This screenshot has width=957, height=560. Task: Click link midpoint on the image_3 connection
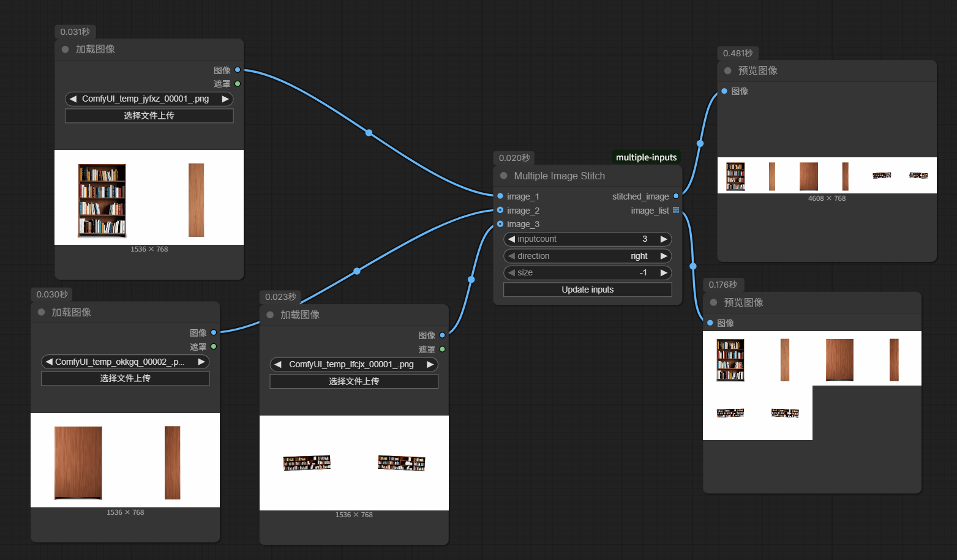point(471,279)
